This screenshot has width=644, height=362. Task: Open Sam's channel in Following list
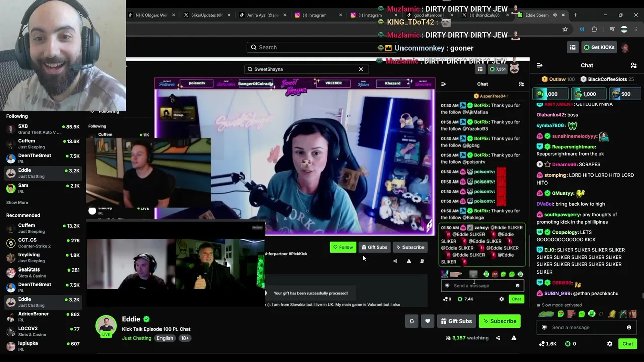(x=43, y=188)
